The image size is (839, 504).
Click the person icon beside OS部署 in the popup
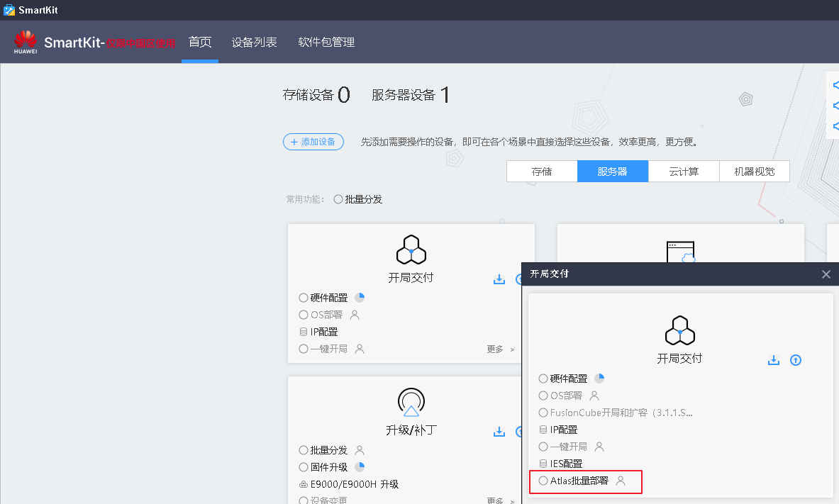point(594,396)
